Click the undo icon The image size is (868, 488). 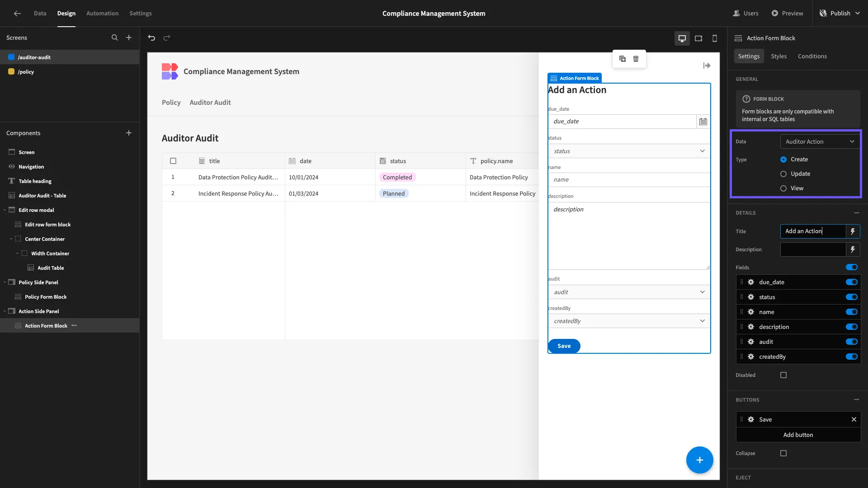pos(151,38)
